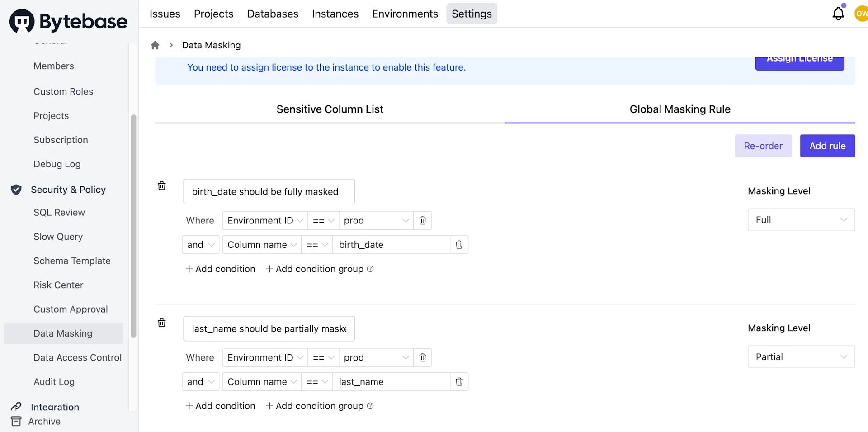Edit the birth_date rule title field
The image size is (868, 432).
click(x=269, y=191)
